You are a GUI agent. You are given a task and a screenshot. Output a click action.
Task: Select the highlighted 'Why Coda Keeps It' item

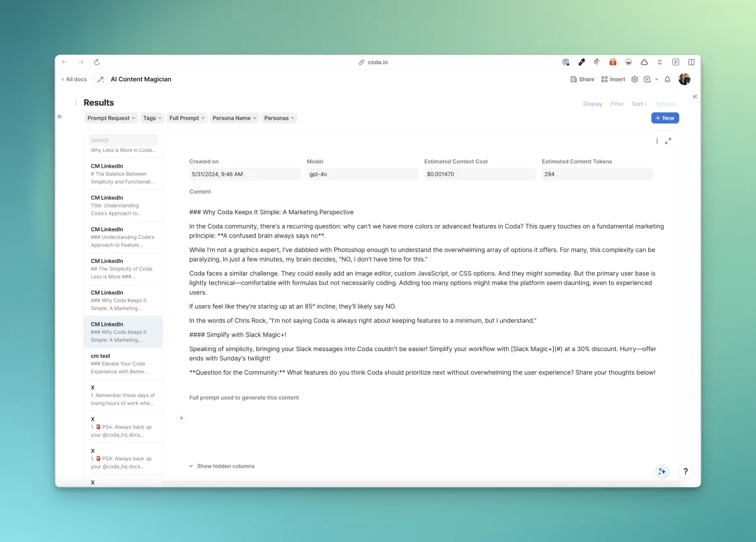(x=123, y=332)
